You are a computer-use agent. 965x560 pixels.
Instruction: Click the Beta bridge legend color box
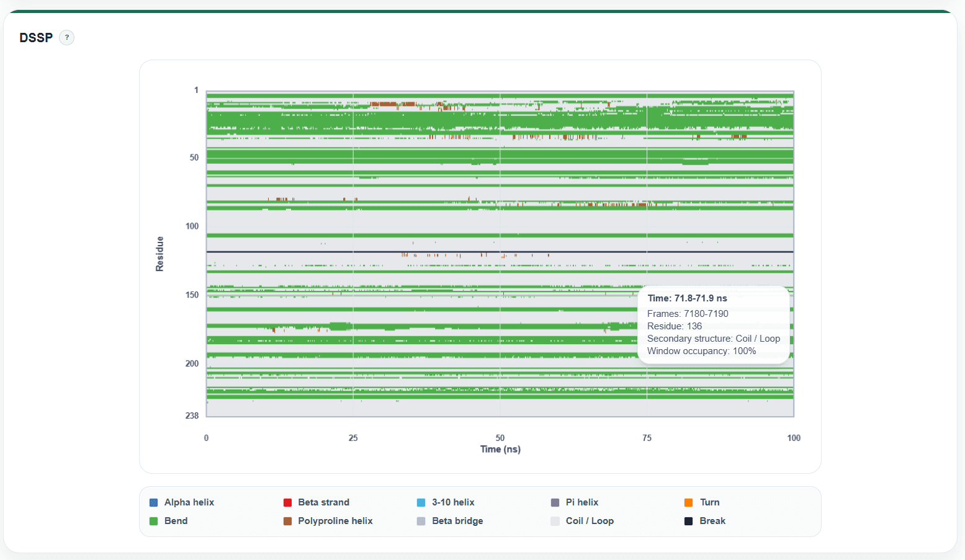tap(421, 521)
